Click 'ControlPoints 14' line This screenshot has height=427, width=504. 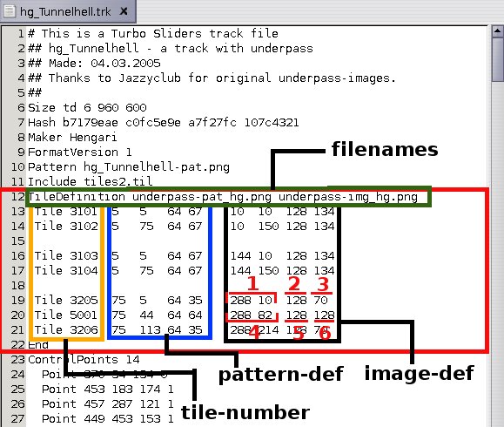pyautogui.click(x=84, y=359)
